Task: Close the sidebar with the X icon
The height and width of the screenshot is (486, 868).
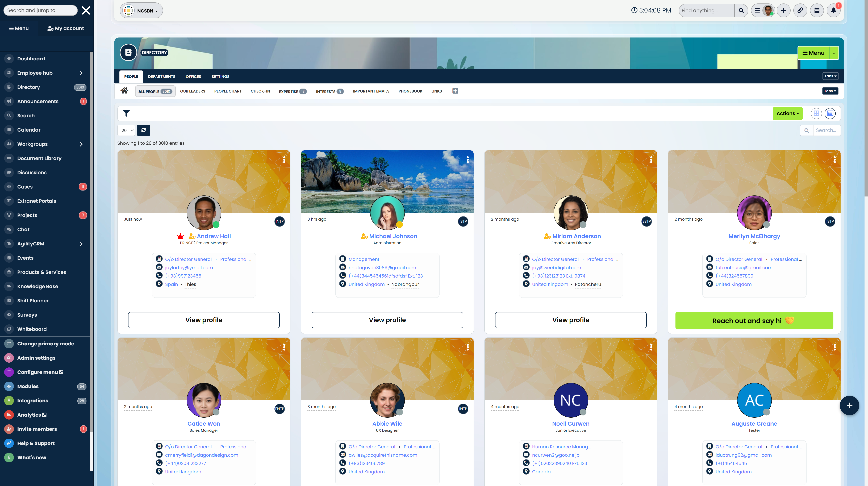Action: [x=86, y=10]
